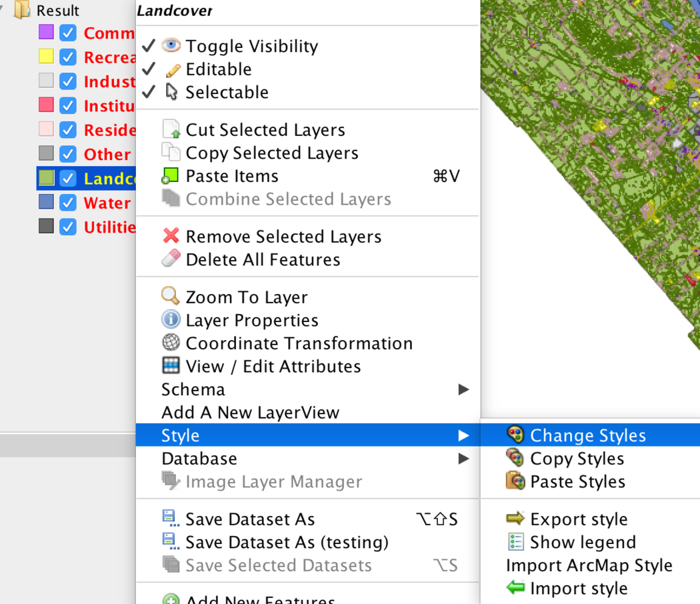Screen dimensions: 700x604
Task: Click the Change Styles palette icon
Action: 515,435
